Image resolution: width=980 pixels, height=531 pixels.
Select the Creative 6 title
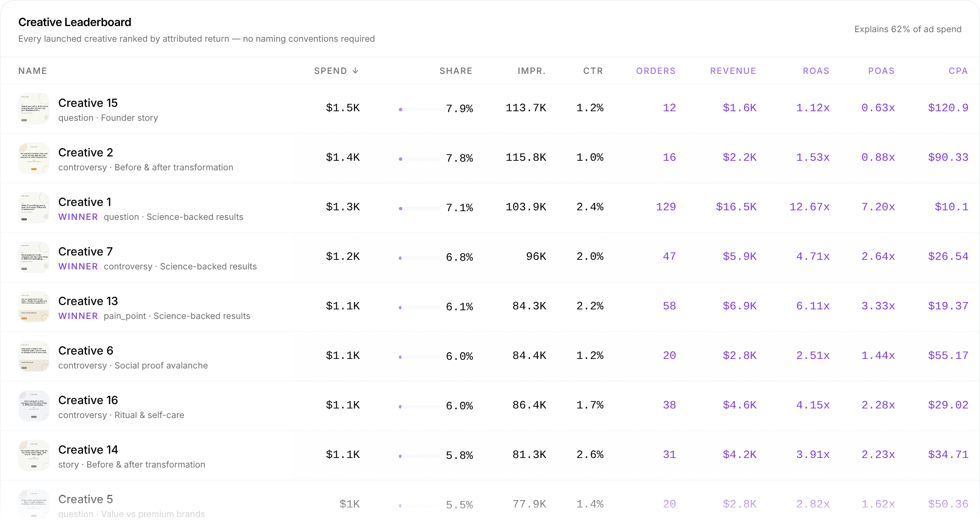click(86, 351)
